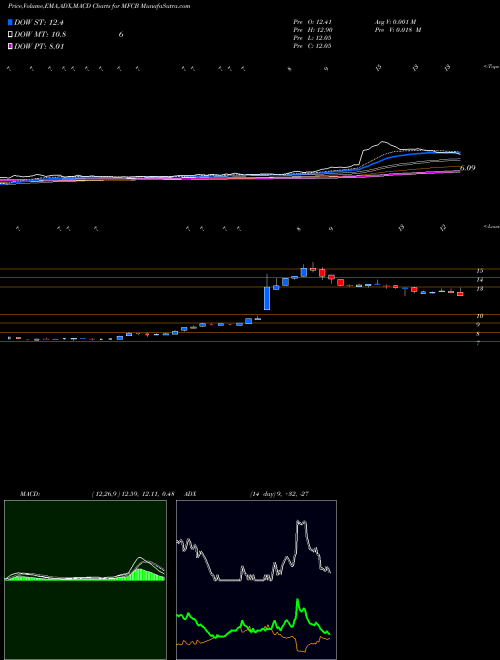Click the white DOW MT legend swatch
This screenshot has width=500, height=660.
[10, 35]
